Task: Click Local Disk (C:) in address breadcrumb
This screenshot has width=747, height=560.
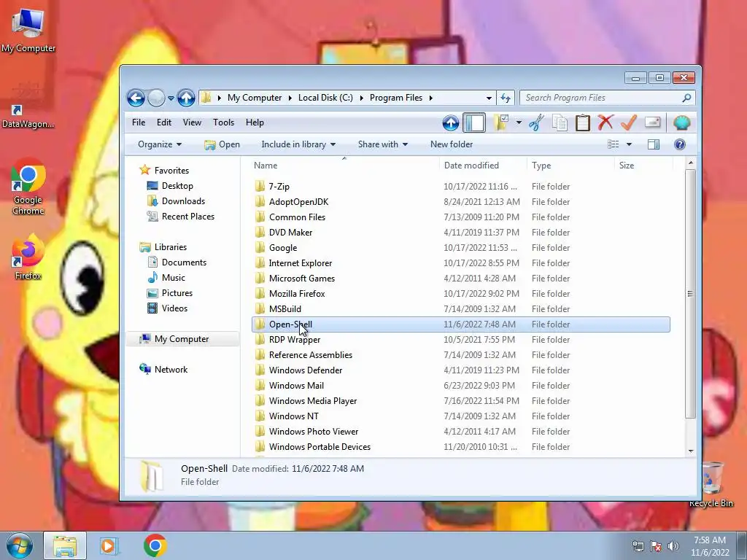Action: pyautogui.click(x=325, y=98)
